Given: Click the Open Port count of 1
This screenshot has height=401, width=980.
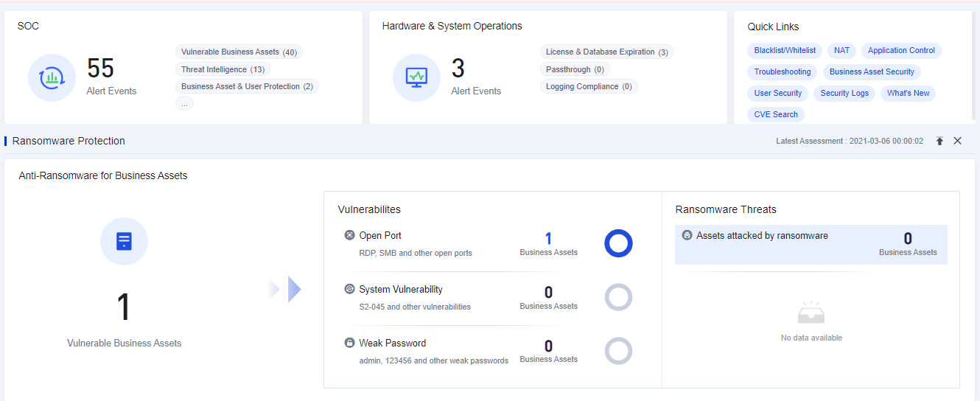Looking at the screenshot, I should point(548,239).
